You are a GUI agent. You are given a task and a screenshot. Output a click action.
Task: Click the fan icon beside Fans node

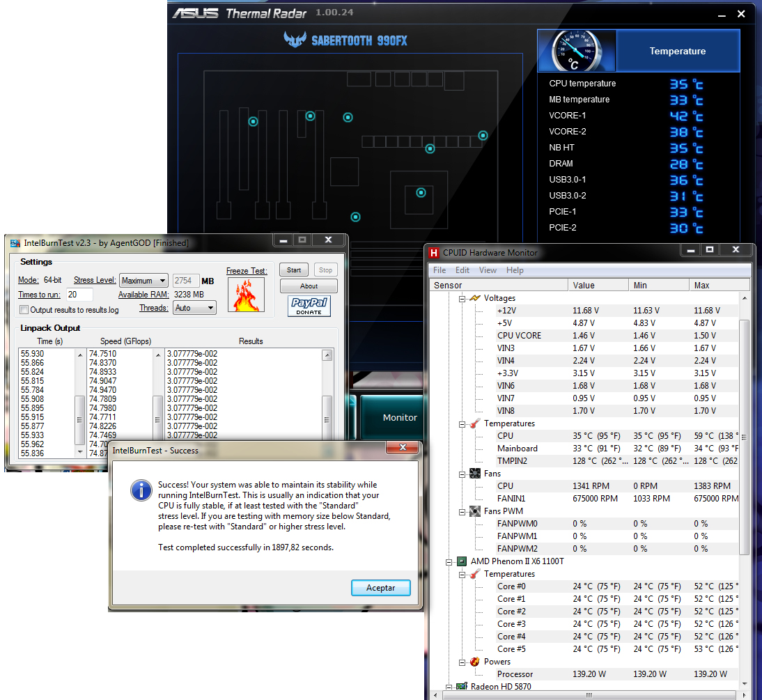[x=475, y=474]
